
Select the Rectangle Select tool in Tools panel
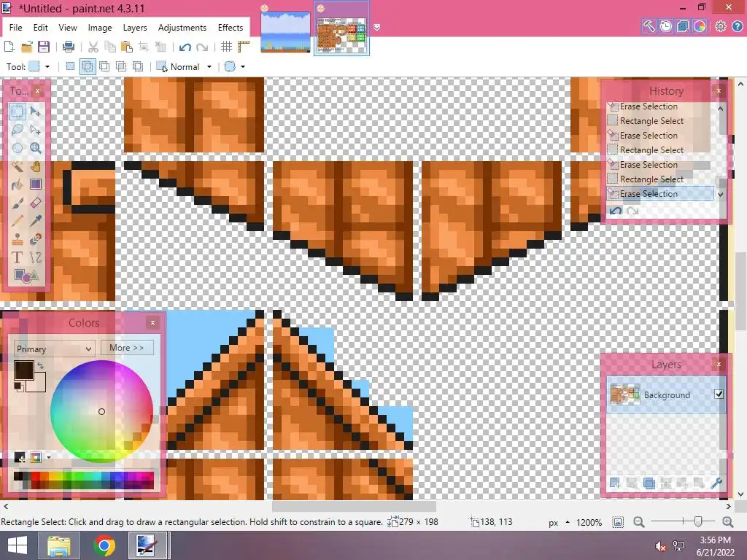(x=18, y=112)
